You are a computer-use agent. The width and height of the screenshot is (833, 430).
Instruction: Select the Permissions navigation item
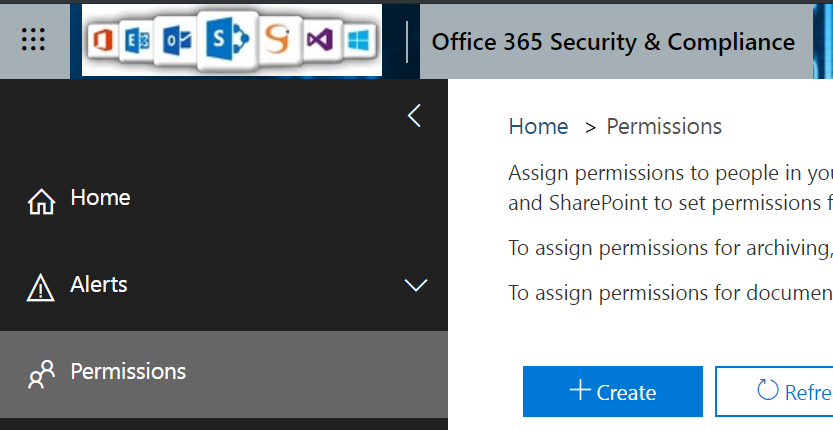128,372
